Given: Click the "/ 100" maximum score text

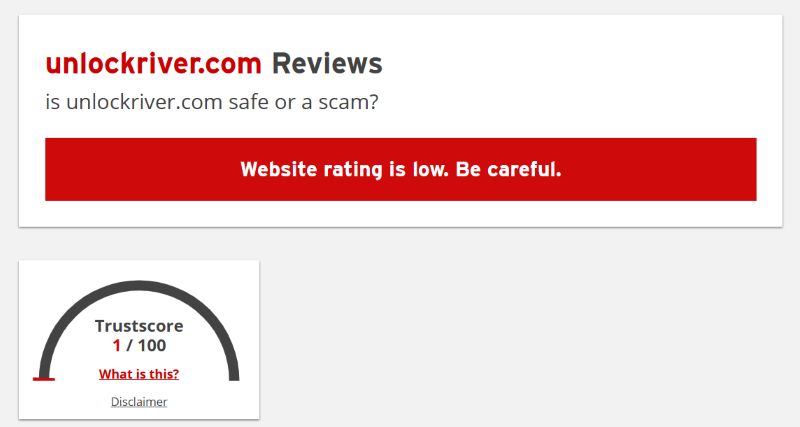Looking at the screenshot, I should pos(146,346).
